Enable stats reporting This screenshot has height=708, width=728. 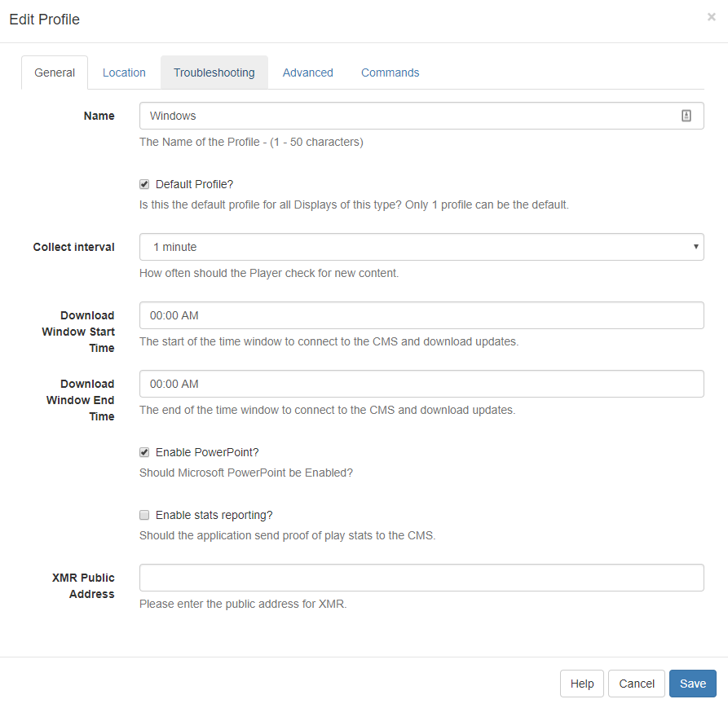[x=144, y=515]
